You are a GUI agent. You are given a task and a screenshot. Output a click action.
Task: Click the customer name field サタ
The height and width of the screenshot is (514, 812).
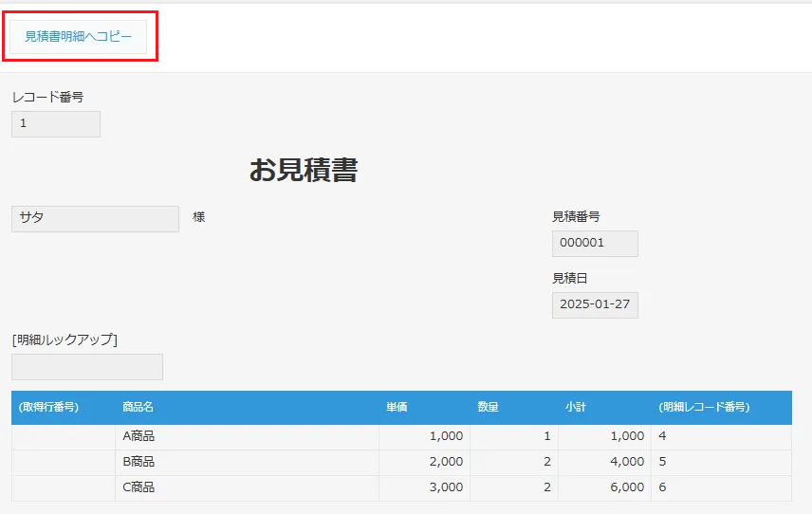[x=95, y=218]
